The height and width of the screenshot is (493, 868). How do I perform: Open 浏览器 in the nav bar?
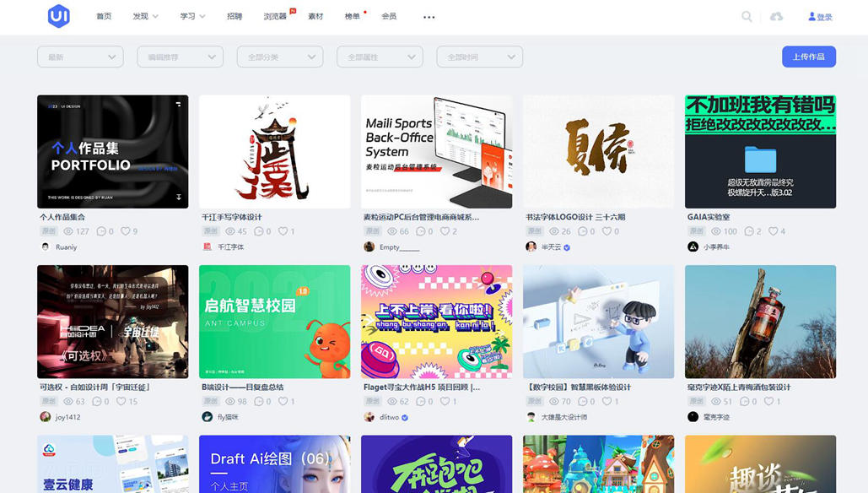click(275, 17)
